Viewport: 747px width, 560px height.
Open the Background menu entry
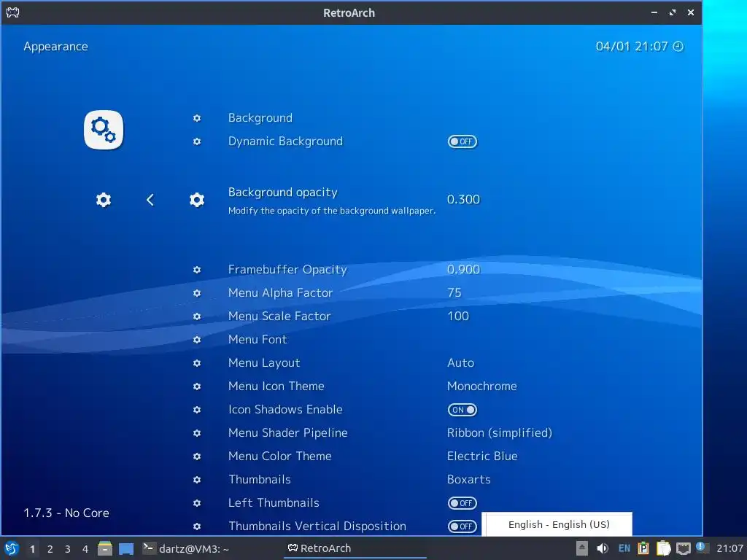(x=260, y=118)
